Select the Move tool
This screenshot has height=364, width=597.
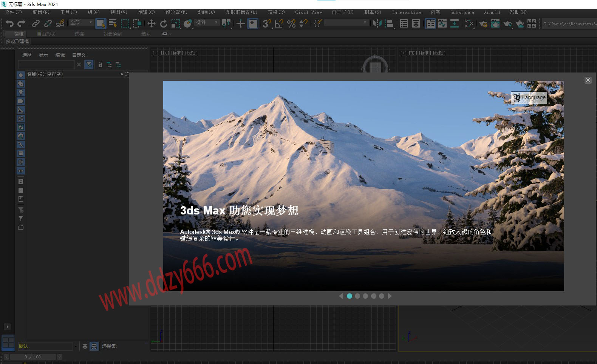pos(151,23)
